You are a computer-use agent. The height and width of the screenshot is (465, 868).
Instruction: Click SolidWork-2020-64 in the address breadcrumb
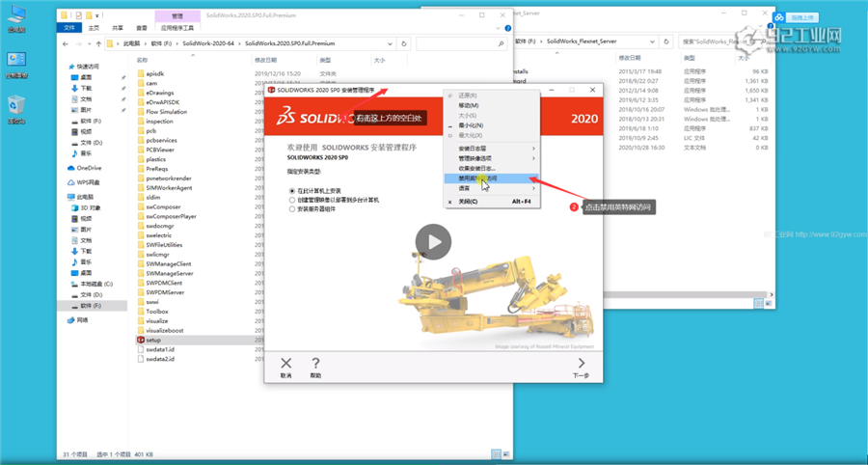(x=210, y=43)
